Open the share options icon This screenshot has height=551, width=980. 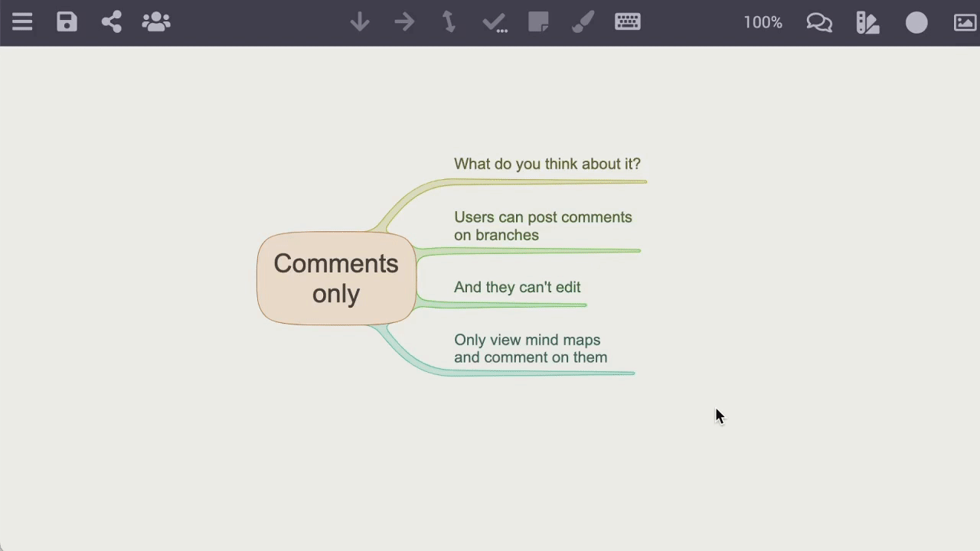pos(112,22)
